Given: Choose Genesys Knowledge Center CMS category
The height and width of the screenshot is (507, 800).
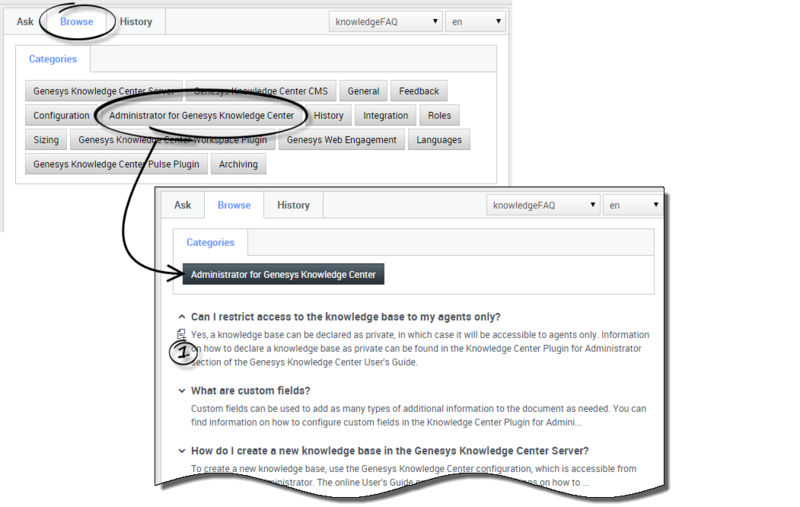Looking at the screenshot, I should click(261, 91).
